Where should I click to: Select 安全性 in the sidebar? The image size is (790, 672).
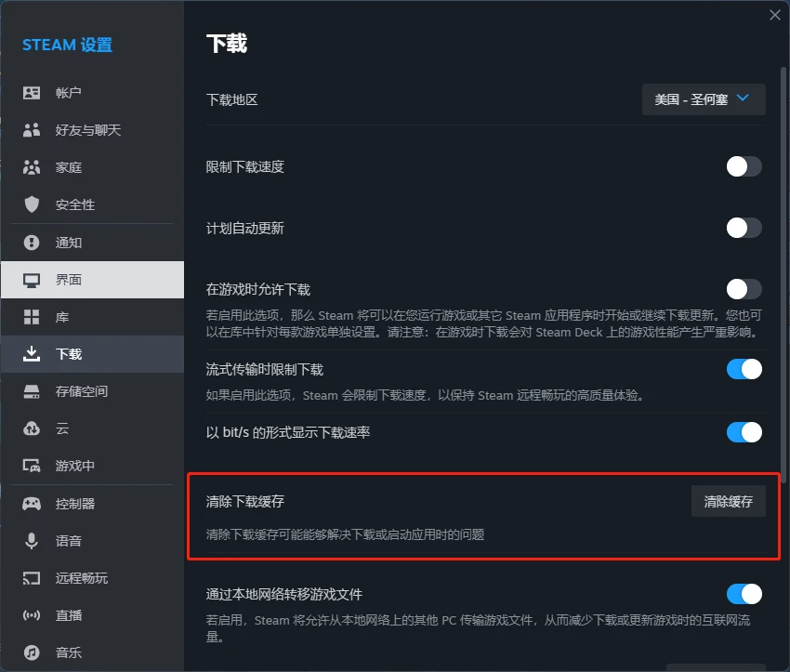[x=93, y=204]
